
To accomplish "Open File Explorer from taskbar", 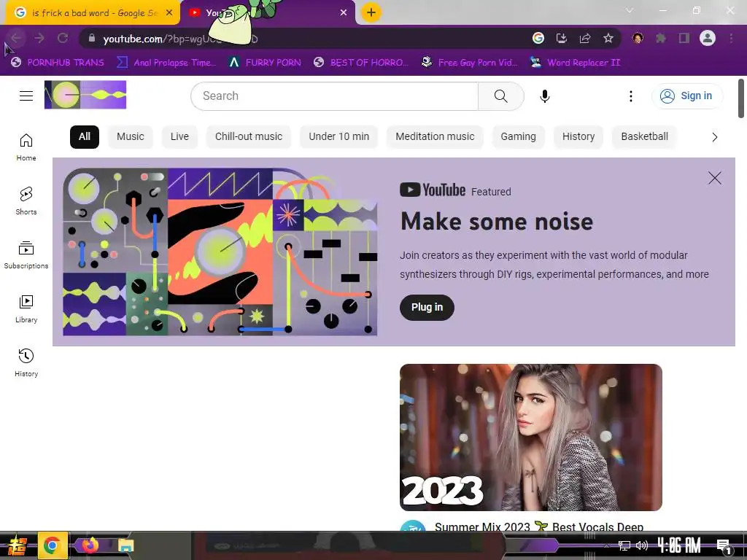I will 125,545.
